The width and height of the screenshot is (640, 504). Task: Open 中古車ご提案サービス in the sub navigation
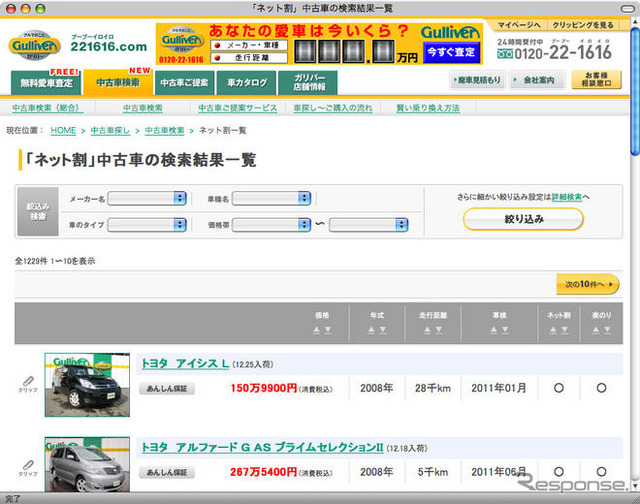point(238,108)
